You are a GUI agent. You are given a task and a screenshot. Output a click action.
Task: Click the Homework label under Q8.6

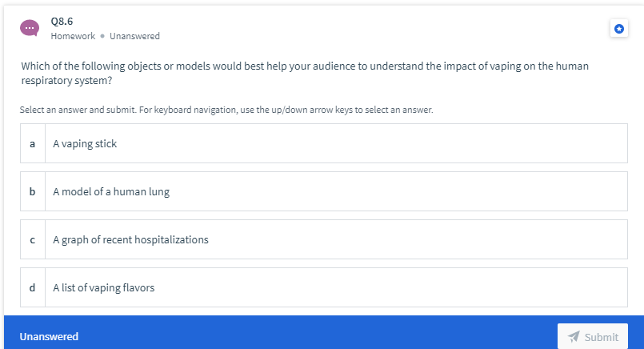(73, 36)
